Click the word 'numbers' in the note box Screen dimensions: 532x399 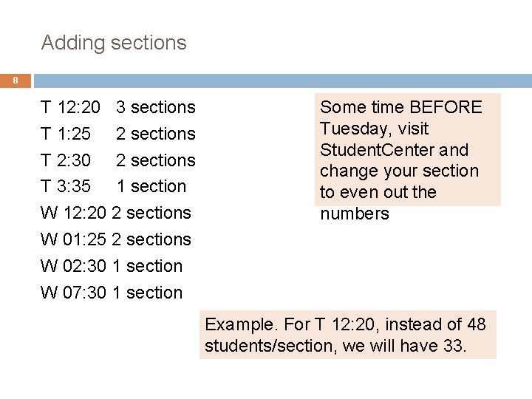354,214
